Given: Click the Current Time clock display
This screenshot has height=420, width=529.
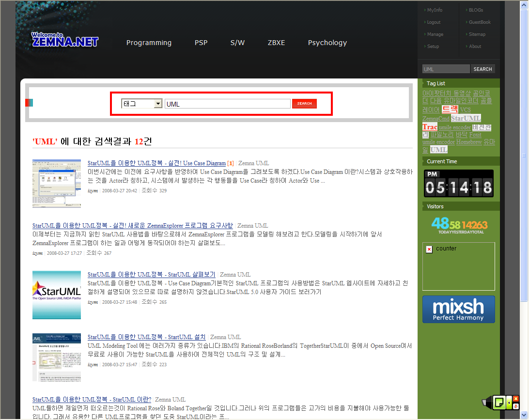Looking at the screenshot, I should (x=459, y=184).
